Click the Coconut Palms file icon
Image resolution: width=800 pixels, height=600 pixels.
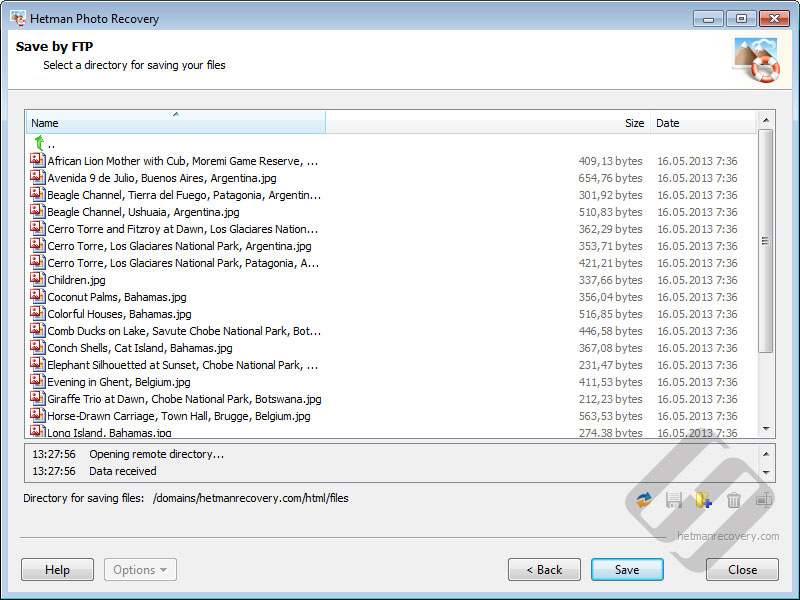coord(38,297)
